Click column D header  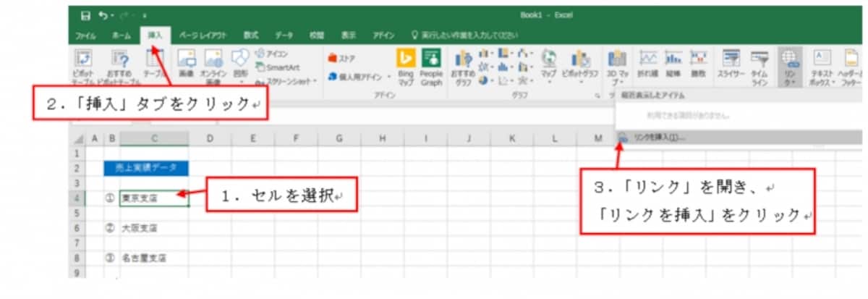[x=210, y=138]
